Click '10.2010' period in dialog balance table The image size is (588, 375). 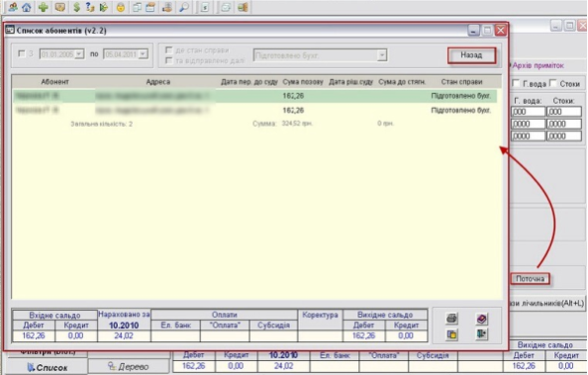point(124,326)
